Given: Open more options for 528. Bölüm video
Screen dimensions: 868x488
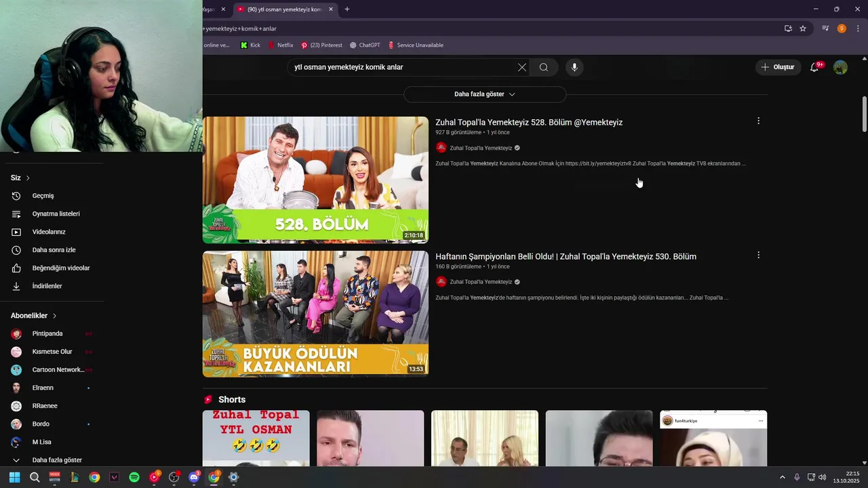Looking at the screenshot, I should [758, 121].
